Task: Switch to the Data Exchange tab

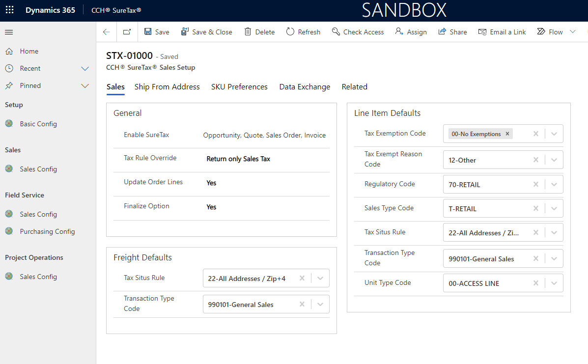Action: (x=305, y=87)
